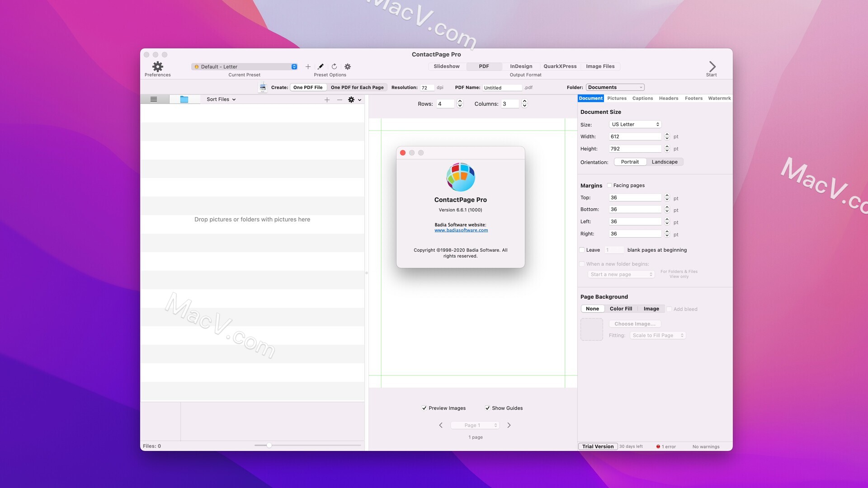The width and height of the screenshot is (868, 488).
Task: Enable Facing pages checkbox
Action: pyautogui.click(x=609, y=185)
